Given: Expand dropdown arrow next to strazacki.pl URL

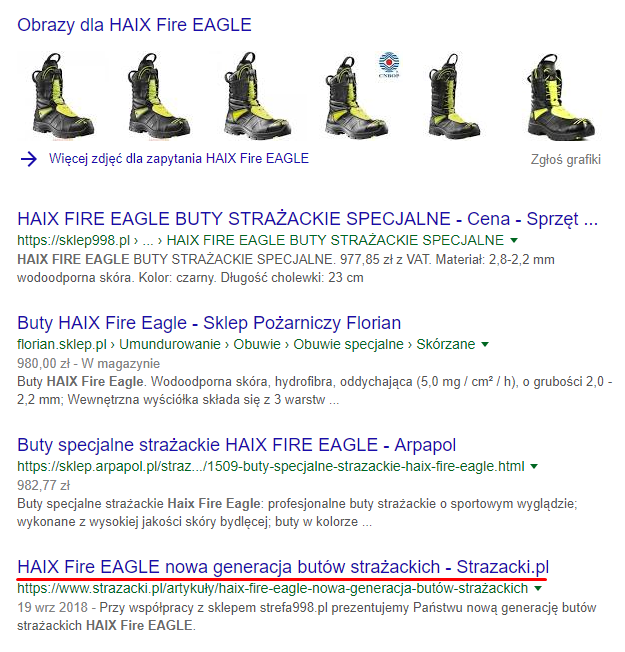Looking at the screenshot, I should (538, 588).
